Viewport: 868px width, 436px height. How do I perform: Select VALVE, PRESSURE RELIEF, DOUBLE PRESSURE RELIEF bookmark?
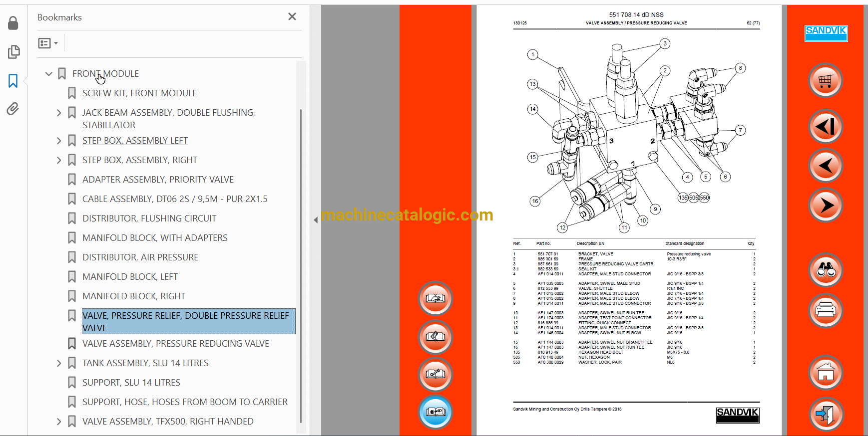click(188, 322)
